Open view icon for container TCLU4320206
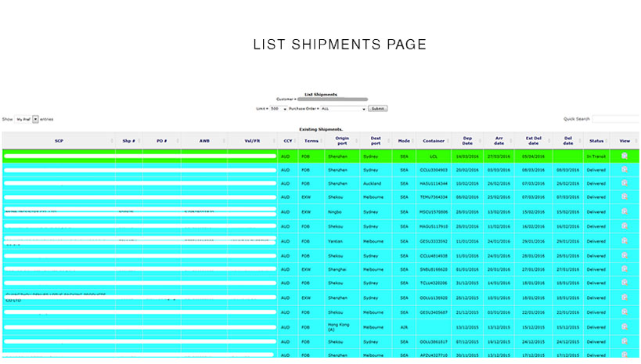Image resolution: width=641 pixels, height=364 pixels. coord(624,283)
